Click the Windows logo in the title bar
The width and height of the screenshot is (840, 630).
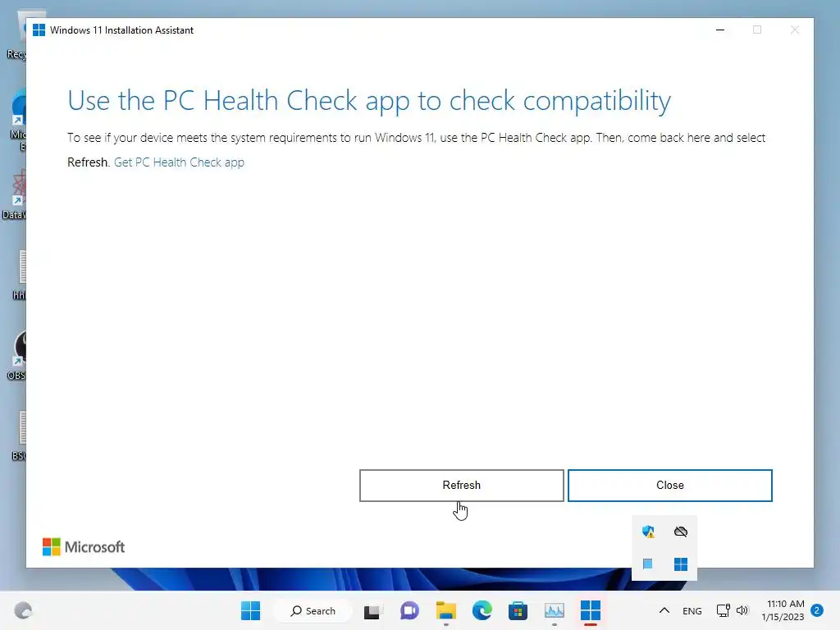(x=39, y=30)
